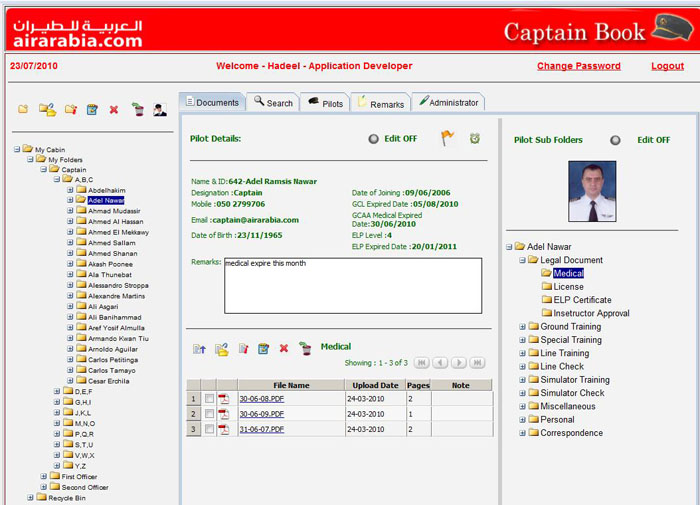Image resolution: width=700 pixels, height=505 pixels.
Task: Toggle Edit OFF for Pilot Sub Folders
Action: [616, 141]
